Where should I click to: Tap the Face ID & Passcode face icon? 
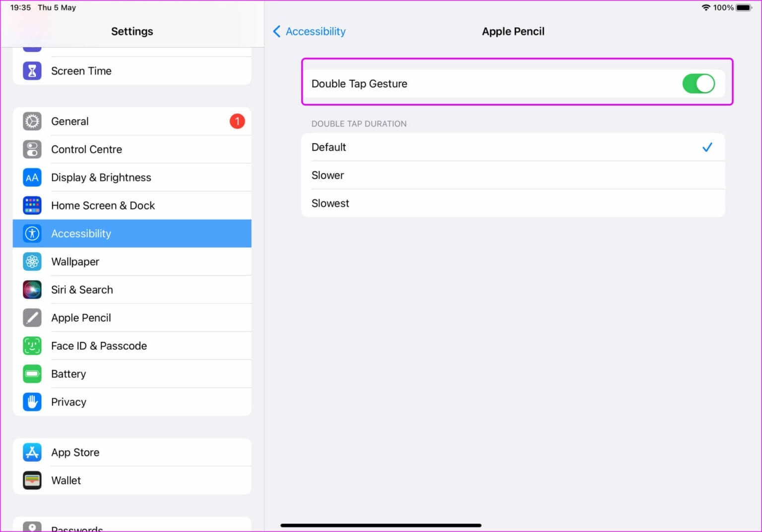(32, 346)
